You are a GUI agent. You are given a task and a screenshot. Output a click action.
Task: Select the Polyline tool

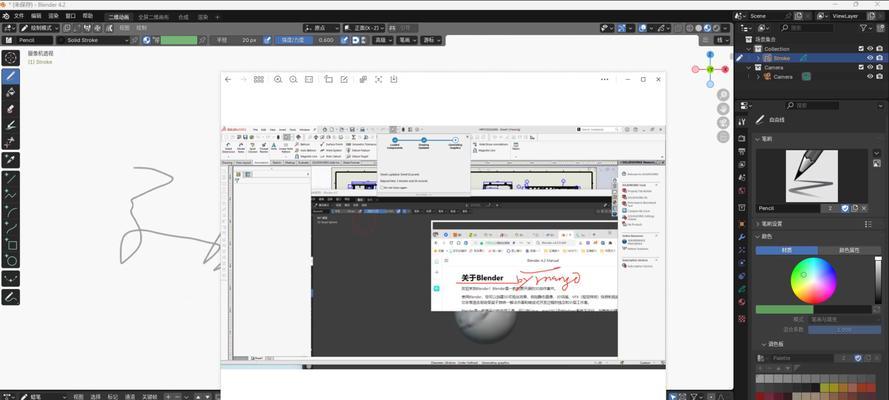11,195
